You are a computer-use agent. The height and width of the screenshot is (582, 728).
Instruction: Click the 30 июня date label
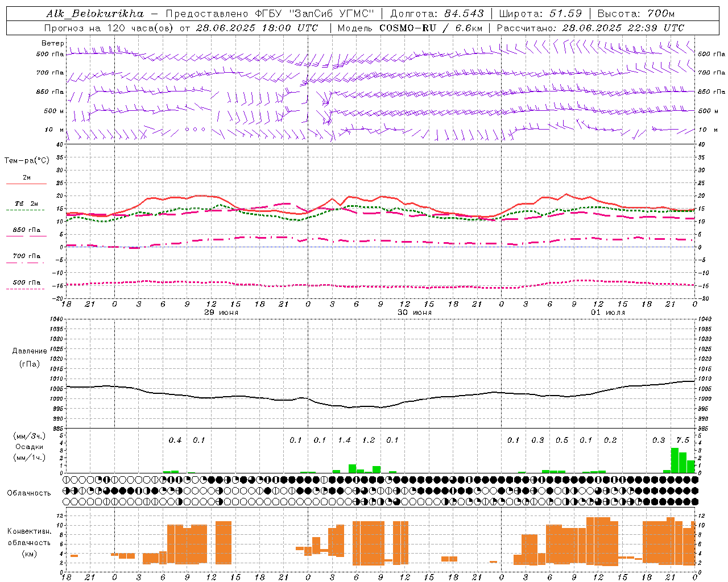click(414, 313)
